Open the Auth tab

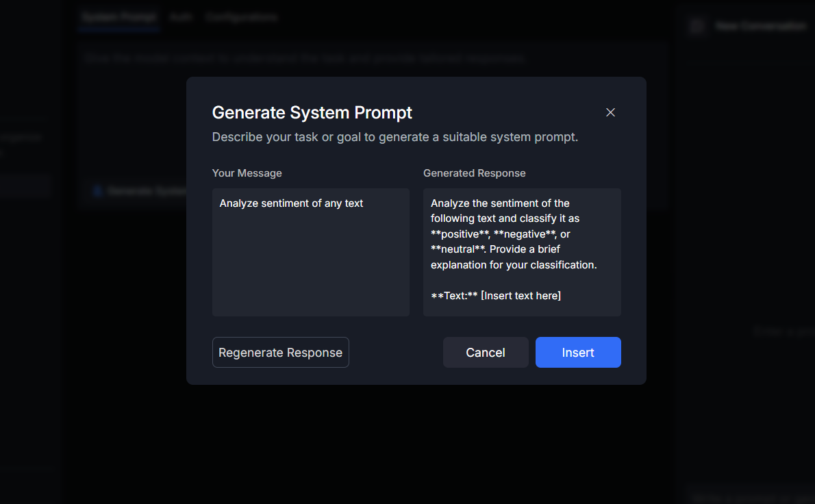click(181, 16)
